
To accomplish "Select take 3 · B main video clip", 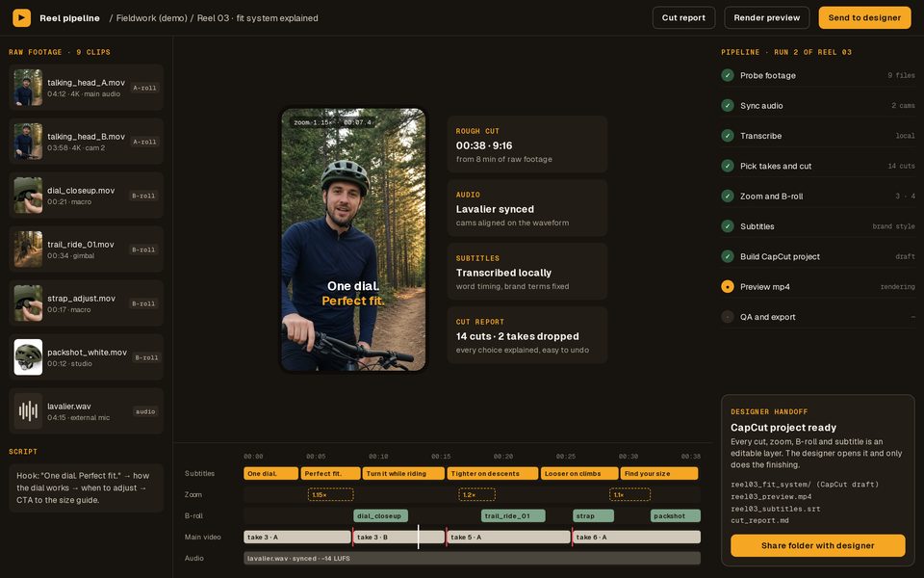I will click(398, 538).
